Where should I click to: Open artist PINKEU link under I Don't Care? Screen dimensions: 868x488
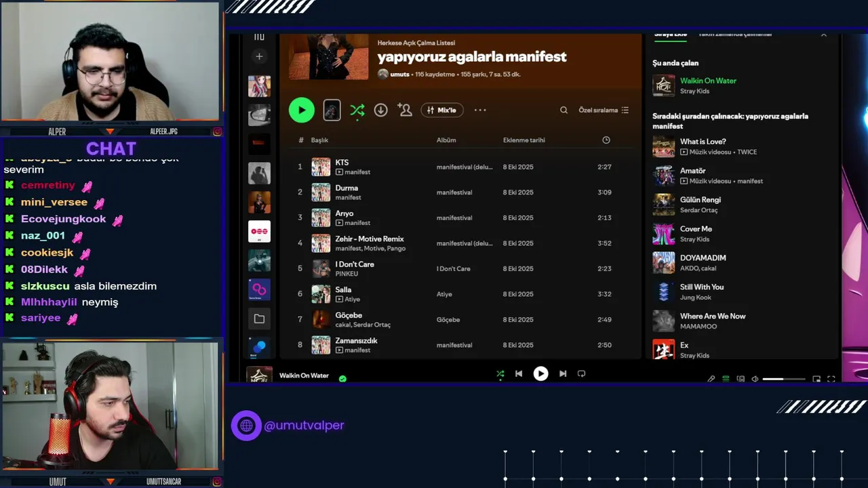(x=347, y=274)
